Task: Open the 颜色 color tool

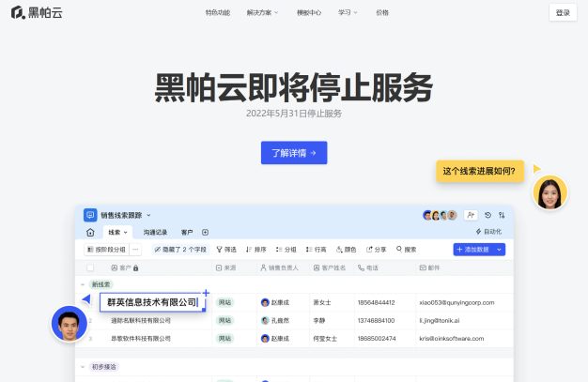Action: [346, 250]
